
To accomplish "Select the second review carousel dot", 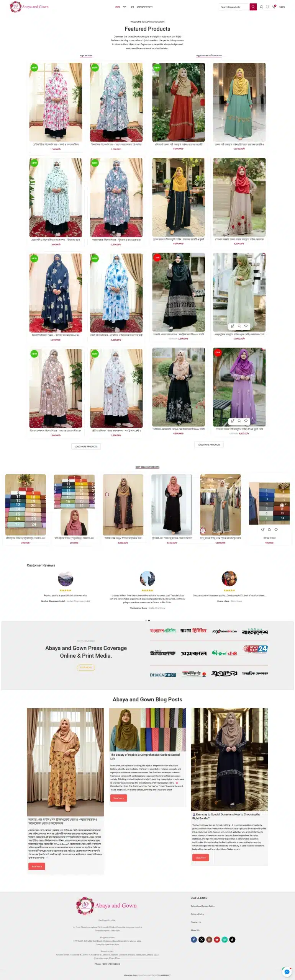I will pos(149,620).
